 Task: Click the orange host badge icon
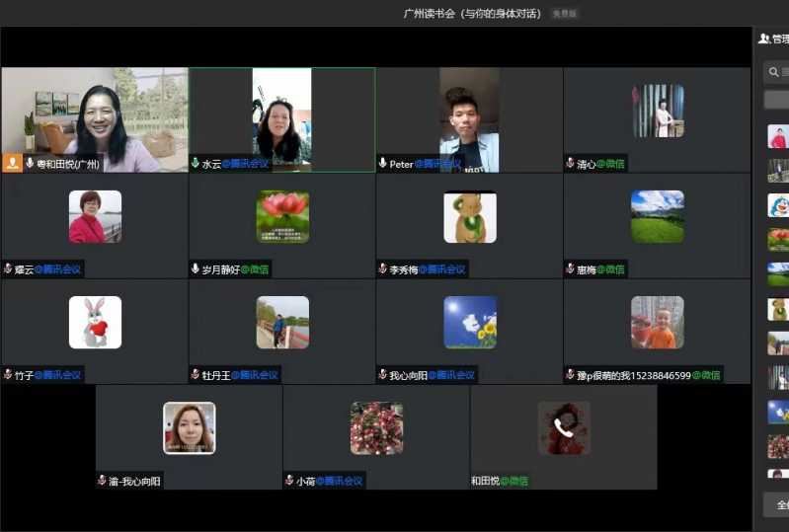pos(12,164)
